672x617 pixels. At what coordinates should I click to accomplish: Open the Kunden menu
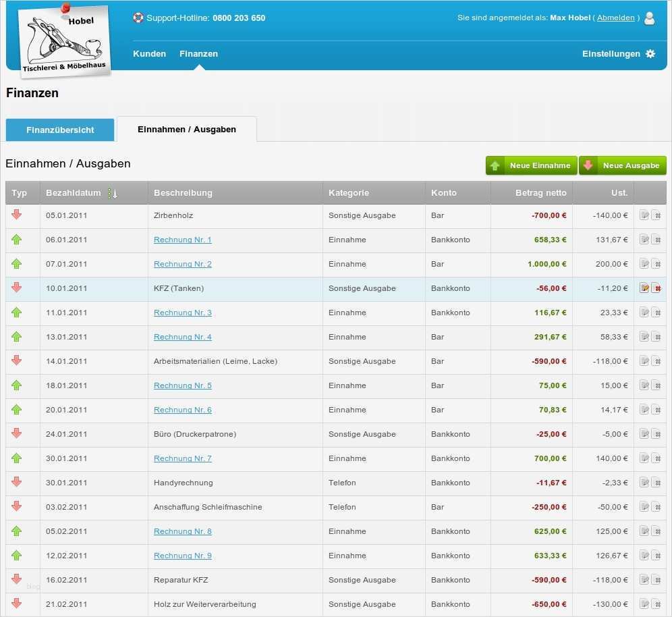pyautogui.click(x=149, y=53)
